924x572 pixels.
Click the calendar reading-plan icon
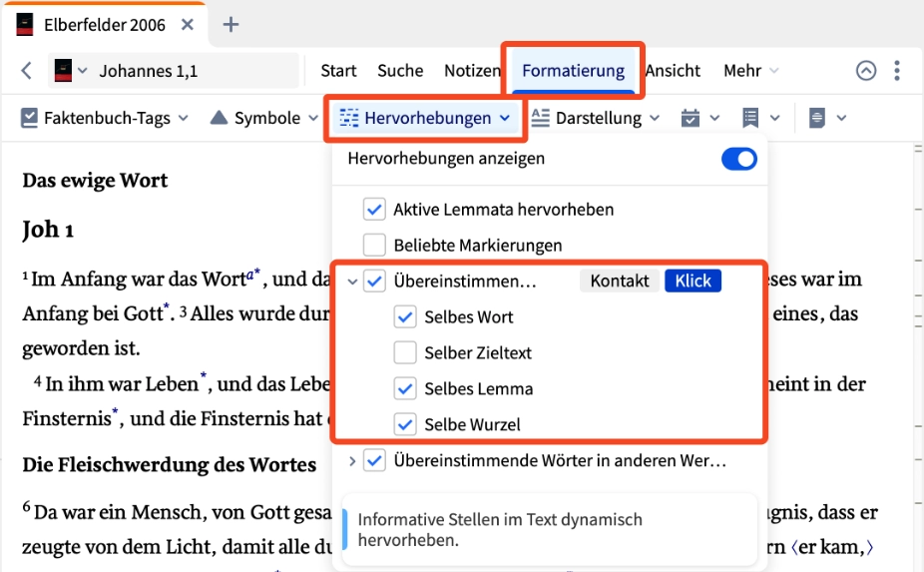click(x=691, y=118)
